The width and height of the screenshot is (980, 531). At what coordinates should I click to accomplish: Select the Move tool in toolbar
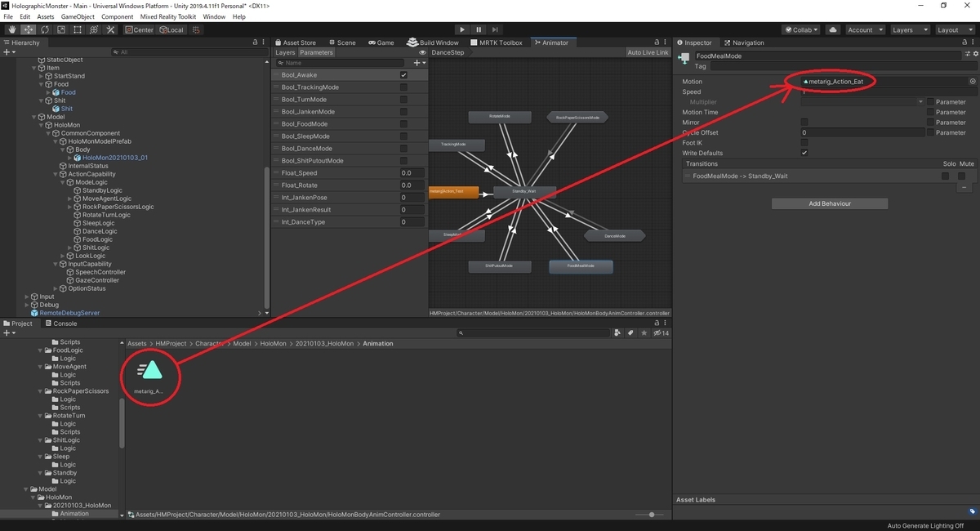[x=28, y=30]
